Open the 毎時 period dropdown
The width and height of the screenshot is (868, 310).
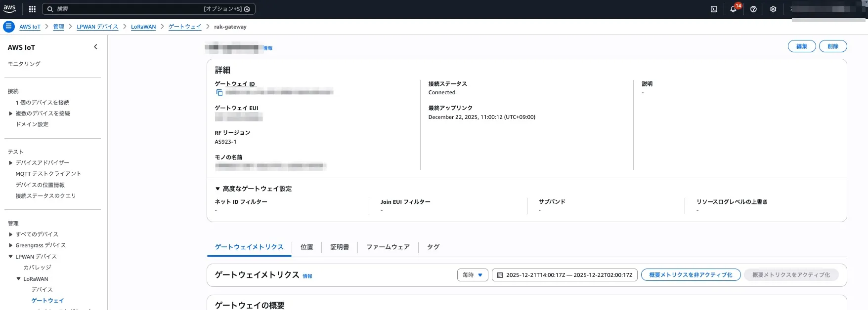[x=473, y=275]
